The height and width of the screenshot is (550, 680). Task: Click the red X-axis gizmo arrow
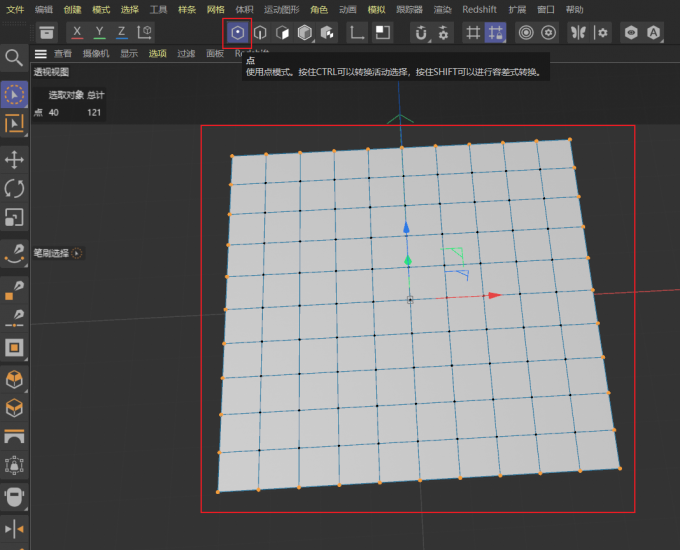pyautogui.click(x=494, y=295)
